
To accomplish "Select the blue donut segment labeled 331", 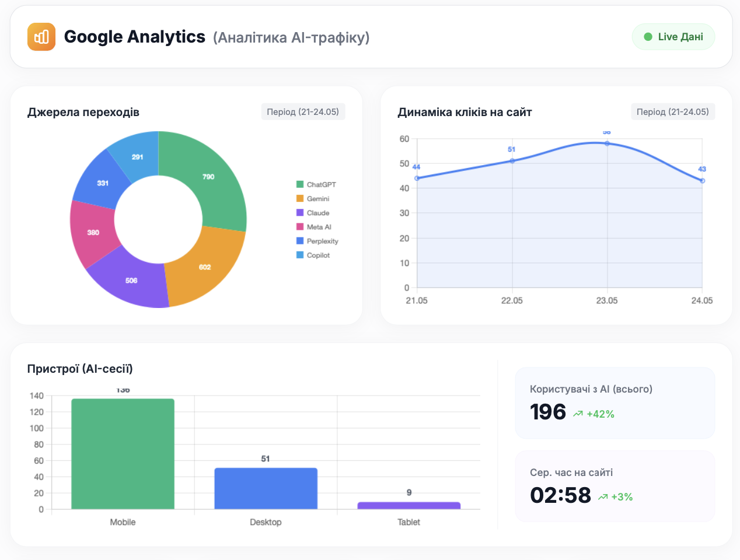I will click(103, 183).
